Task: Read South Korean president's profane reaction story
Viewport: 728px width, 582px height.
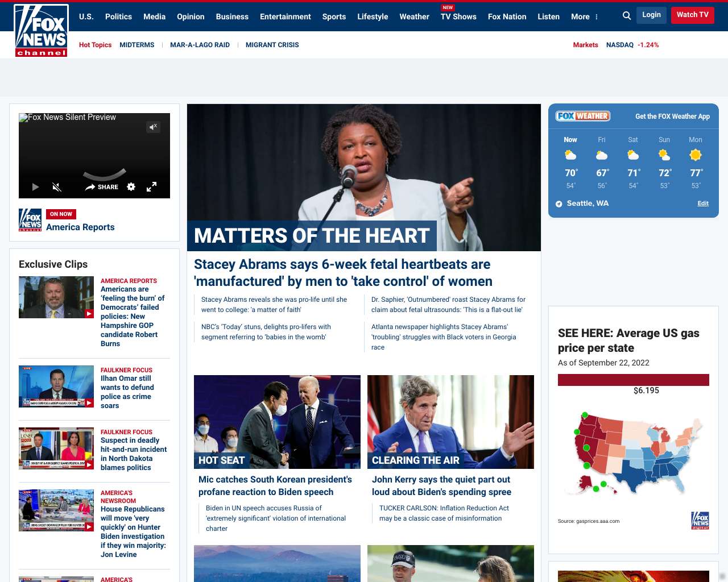Action: point(275,486)
